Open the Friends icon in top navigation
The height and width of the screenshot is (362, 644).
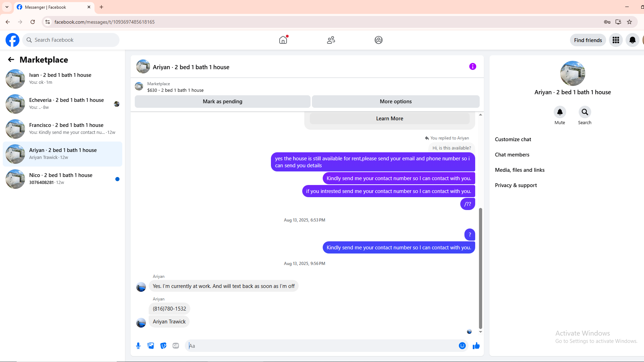[331, 40]
